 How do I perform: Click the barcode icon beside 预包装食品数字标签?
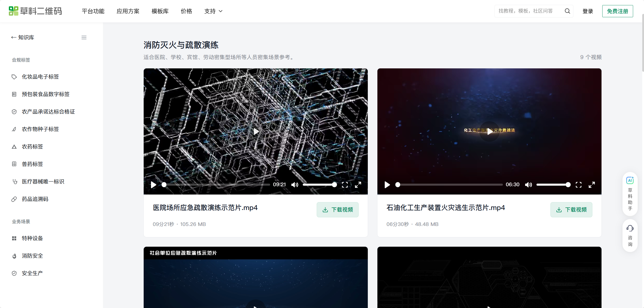click(14, 94)
